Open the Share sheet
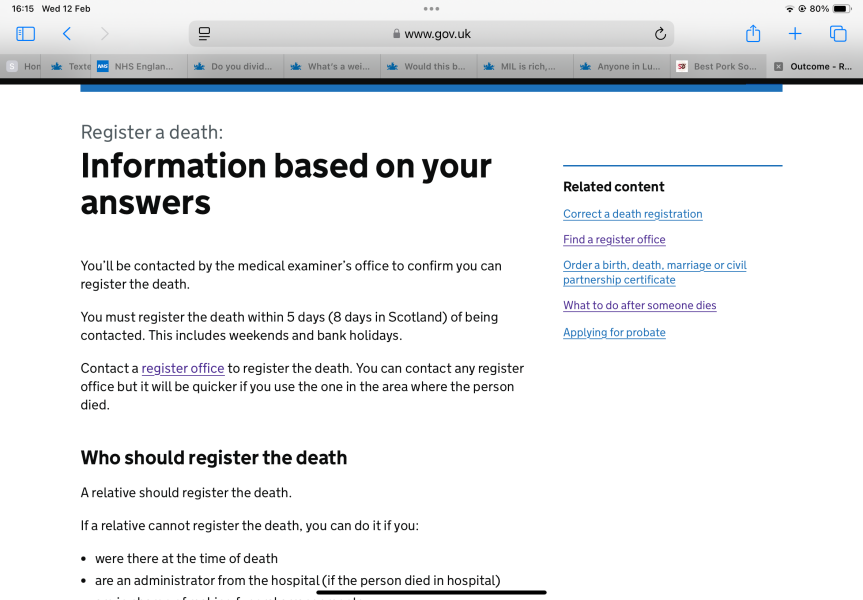Viewport: 863px width, 600px height. pos(753,34)
